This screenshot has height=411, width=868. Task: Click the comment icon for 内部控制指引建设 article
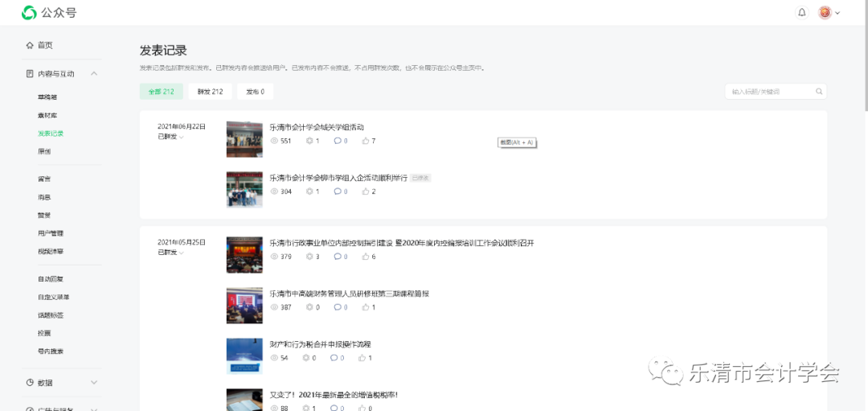pyautogui.click(x=337, y=257)
